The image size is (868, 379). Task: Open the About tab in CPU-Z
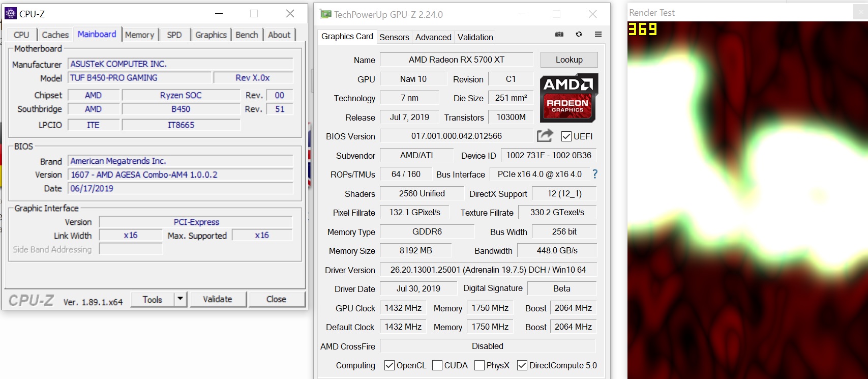(x=279, y=35)
